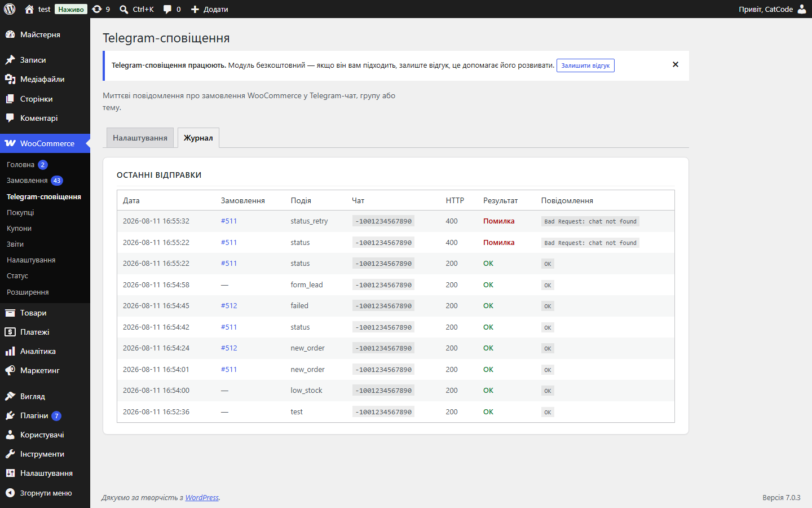The image size is (812, 508).
Task: Click the plus icon beside Додати
Action: pos(195,9)
